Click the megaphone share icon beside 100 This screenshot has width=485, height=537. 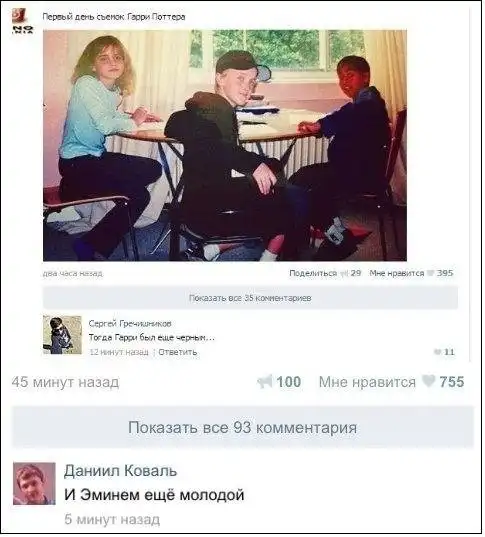[264, 382]
